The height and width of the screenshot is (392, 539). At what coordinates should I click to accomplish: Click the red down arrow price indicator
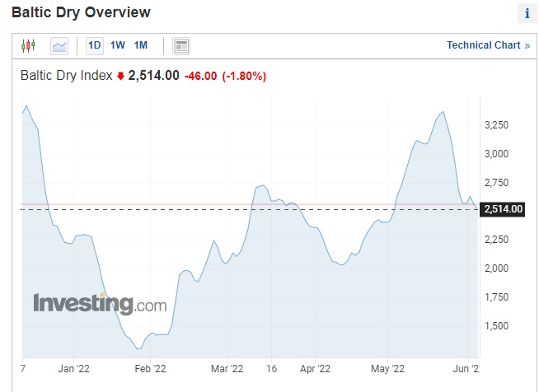click(x=120, y=77)
